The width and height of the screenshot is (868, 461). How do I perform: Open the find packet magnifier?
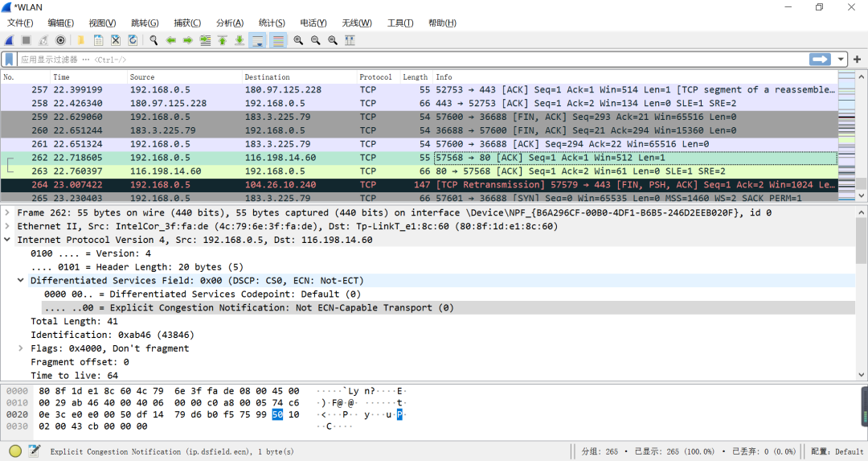point(154,40)
